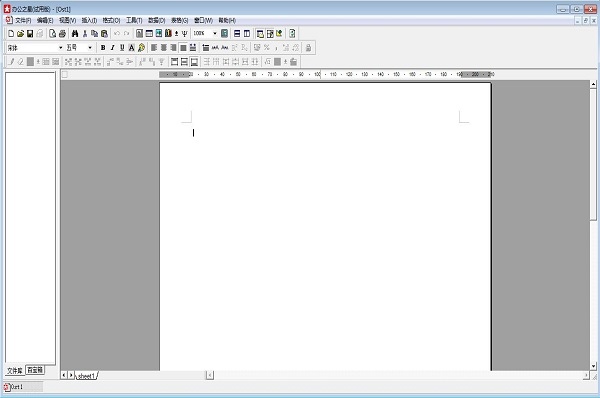
Task: Open Find with the binoculars icon
Action: [75, 34]
